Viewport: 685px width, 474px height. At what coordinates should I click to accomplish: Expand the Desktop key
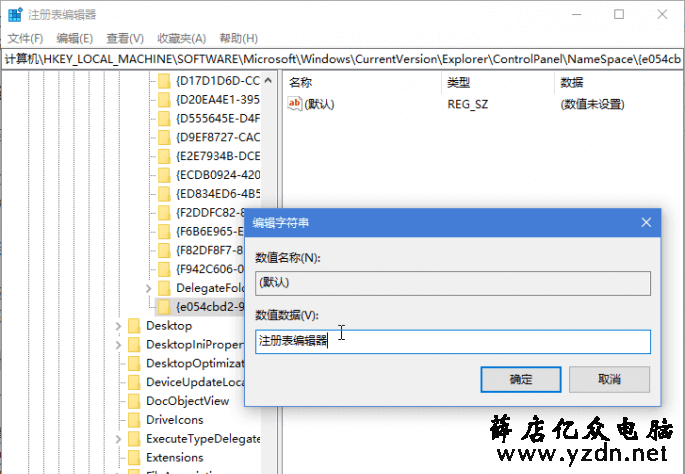[x=118, y=326]
